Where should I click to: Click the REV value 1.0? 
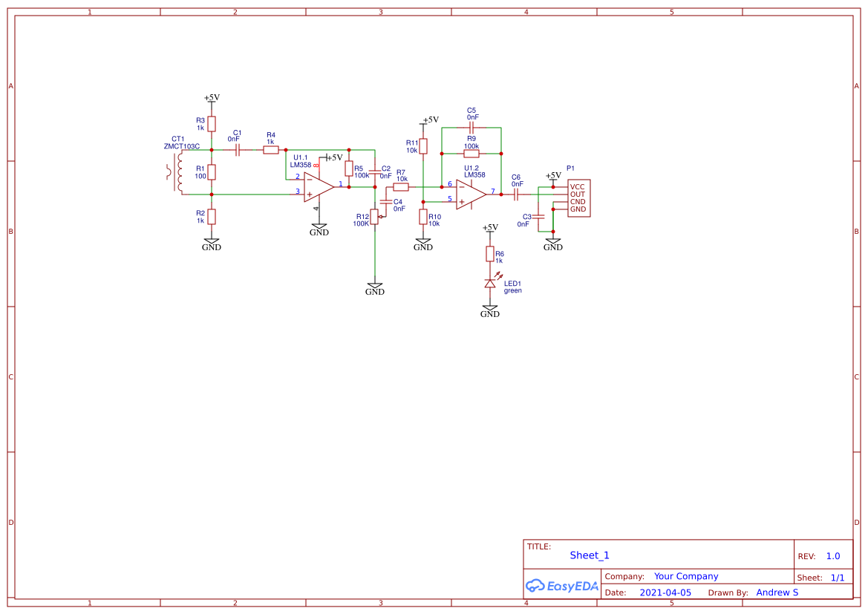[x=833, y=556]
